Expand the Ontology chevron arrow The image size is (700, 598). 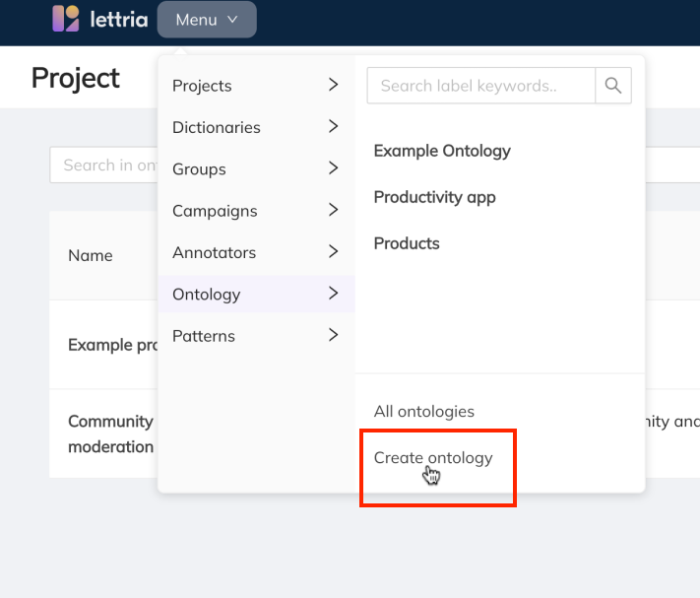pos(333,293)
